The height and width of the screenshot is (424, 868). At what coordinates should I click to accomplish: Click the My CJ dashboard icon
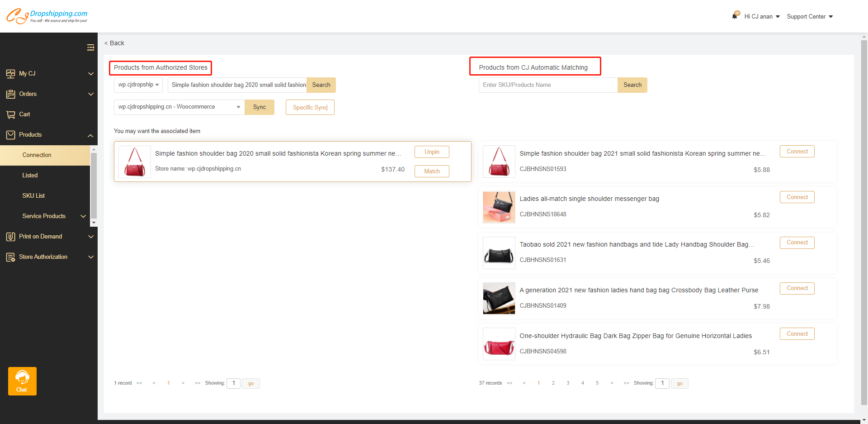(x=10, y=74)
